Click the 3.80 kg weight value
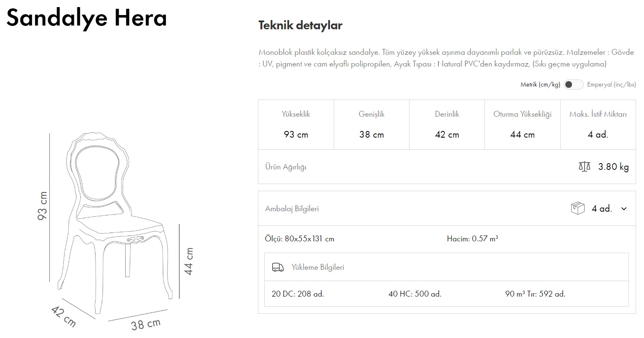The height and width of the screenshot is (338, 644). (x=613, y=167)
